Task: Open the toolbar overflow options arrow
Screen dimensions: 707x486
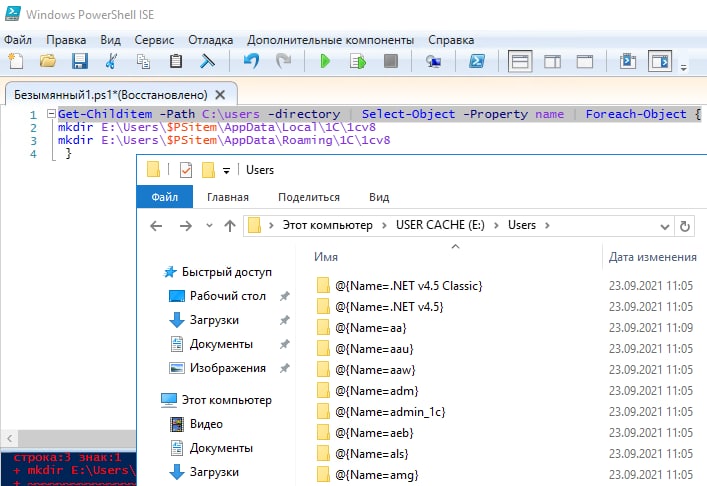Action: pyautogui.click(x=684, y=67)
